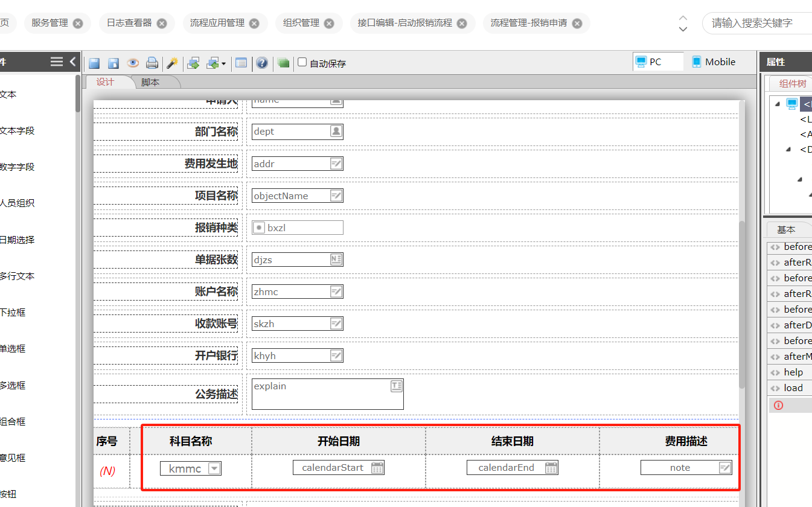Select the bxzl radio button

point(259,228)
